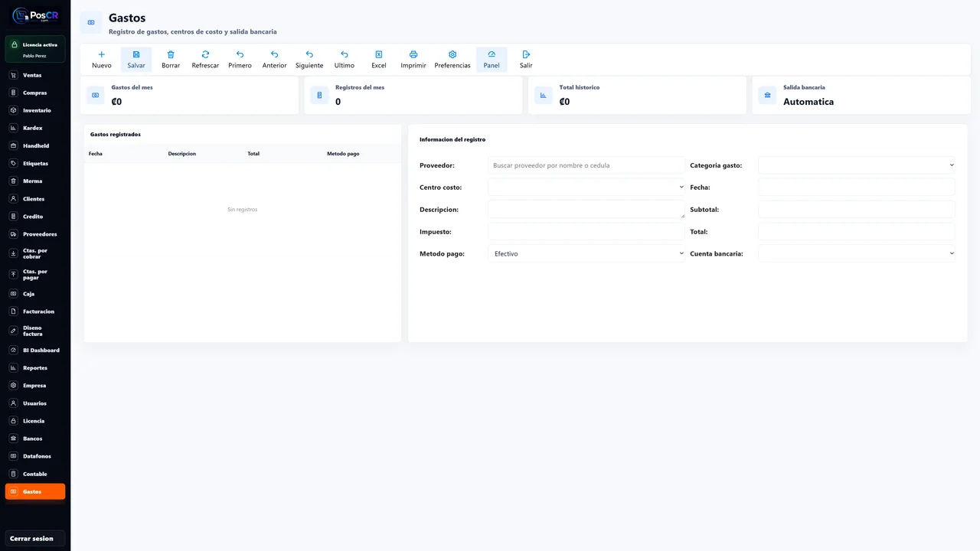Exit using the Salir icon
The image size is (980, 551).
(526, 54)
